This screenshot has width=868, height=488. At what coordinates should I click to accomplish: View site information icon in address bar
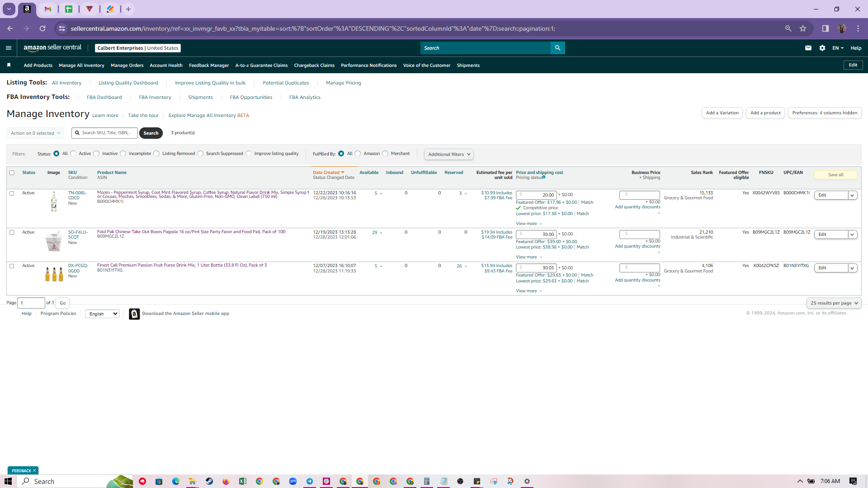click(x=62, y=28)
